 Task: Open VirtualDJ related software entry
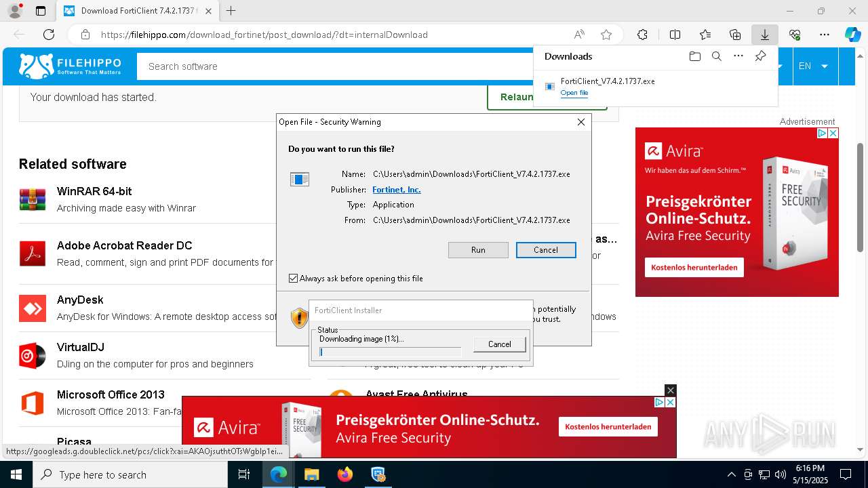[81, 347]
